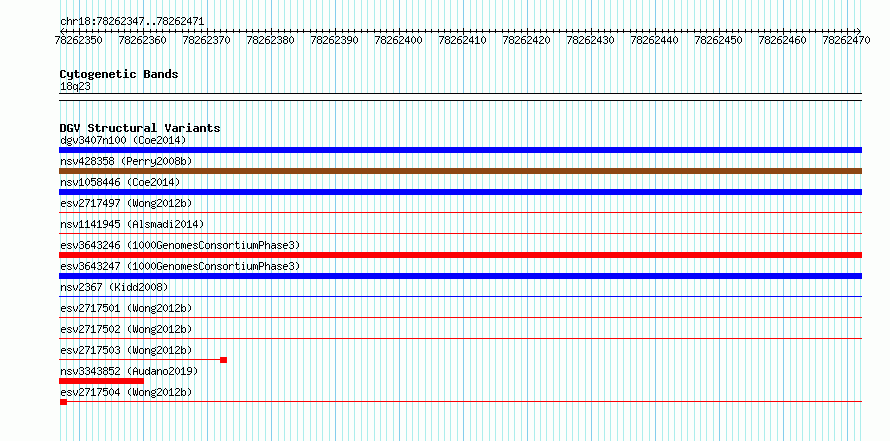Image resolution: width=890 pixels, height=441 pixels.
Task: Open the esv2717497 (Wong2012b) label
Action: click(x=126, y=203)
